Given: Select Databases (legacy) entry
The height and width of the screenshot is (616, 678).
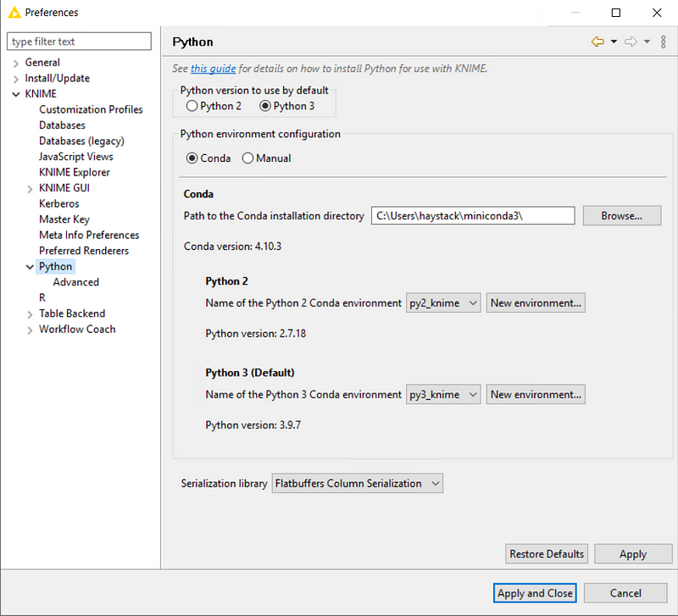Looking at the screenshot, I should pos(81,141).
